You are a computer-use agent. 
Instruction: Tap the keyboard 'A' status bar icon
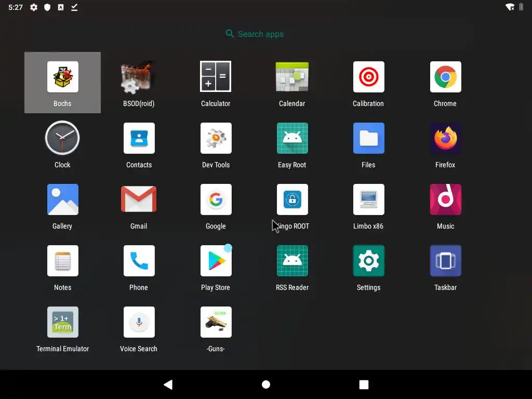[61, 7]
